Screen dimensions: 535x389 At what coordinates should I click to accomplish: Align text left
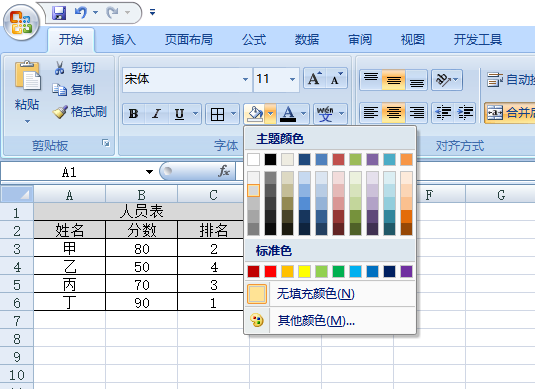coord(371,113)
